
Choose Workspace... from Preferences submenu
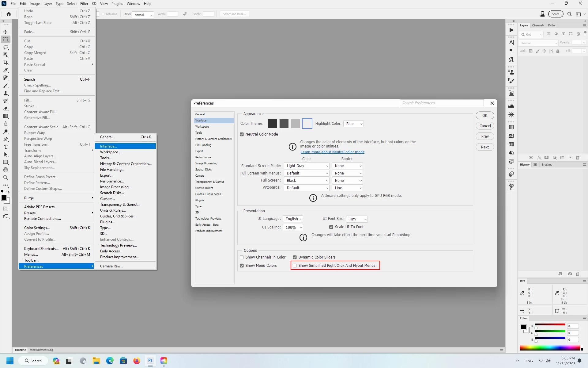pyautogui.click(x=110, y=152)
